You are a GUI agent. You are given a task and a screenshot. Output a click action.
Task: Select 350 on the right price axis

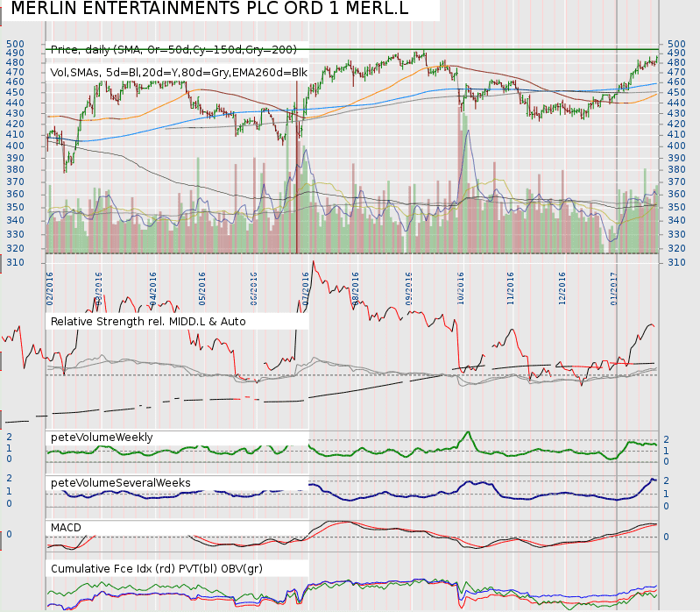pos(676,207)
